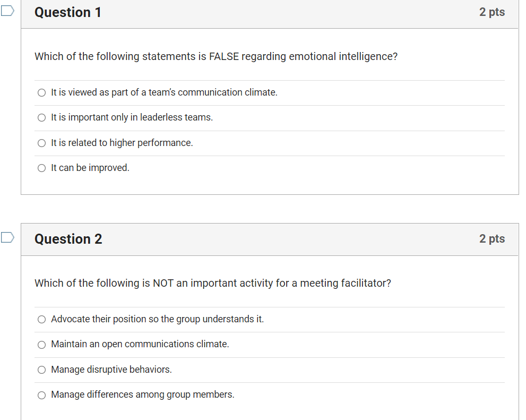This screenshot has width=526, height=420.
Task: Click the '2 pts' label on Question 2
Action: [491, 239]
